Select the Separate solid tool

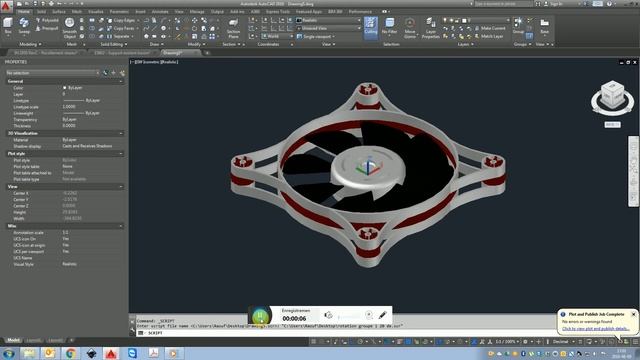coord(119,36)
